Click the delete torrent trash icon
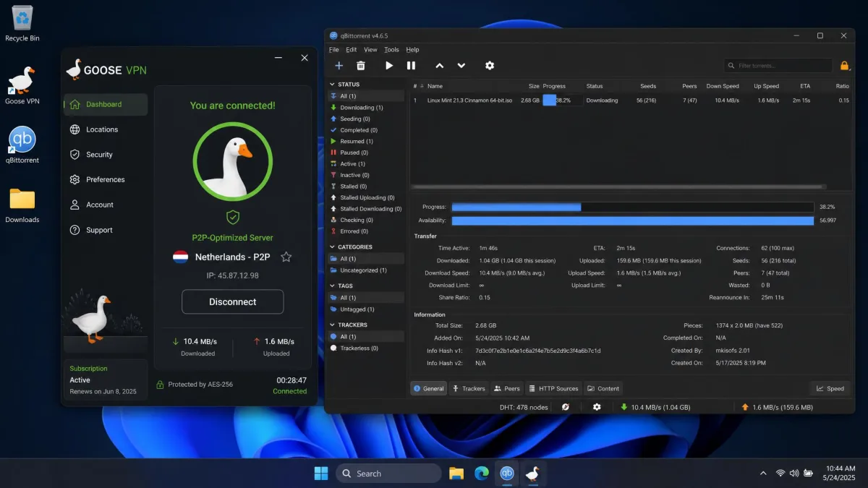The height and width of the screenshot is (488, 868). [361, 66]
